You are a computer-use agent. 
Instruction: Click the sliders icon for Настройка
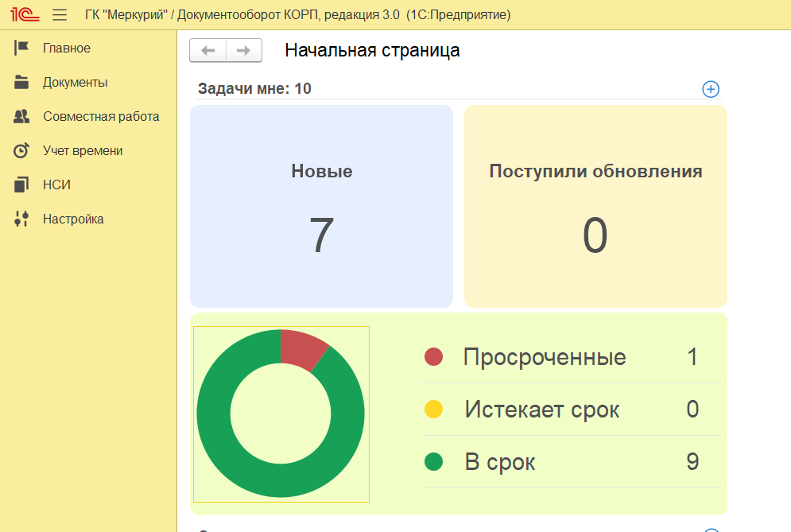[21, 219]
